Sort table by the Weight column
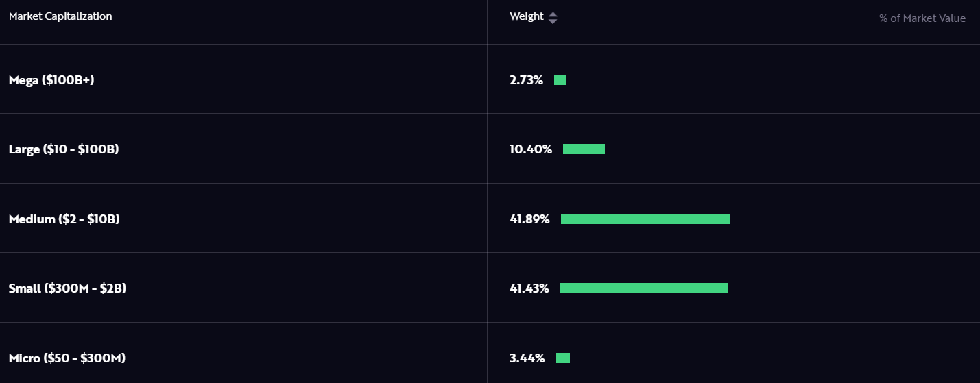980x383 pixels. tap(553, 18)
